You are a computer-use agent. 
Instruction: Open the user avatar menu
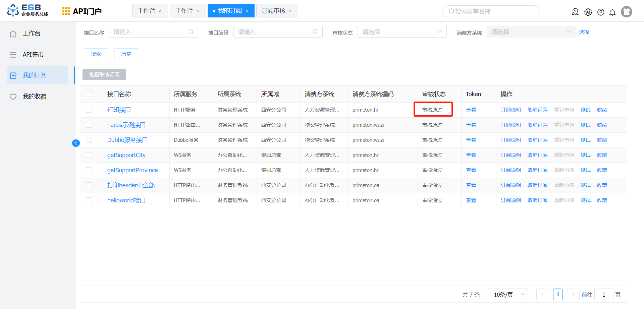(x=626, y=12)
